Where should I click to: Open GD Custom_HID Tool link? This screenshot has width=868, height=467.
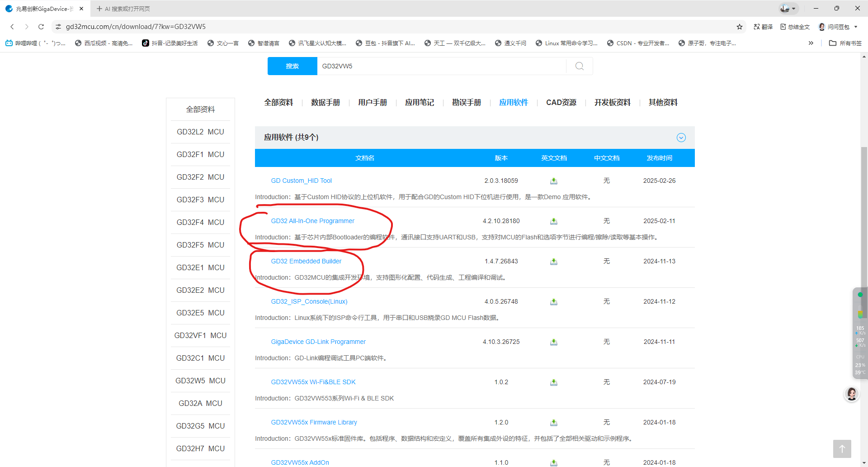302,181
